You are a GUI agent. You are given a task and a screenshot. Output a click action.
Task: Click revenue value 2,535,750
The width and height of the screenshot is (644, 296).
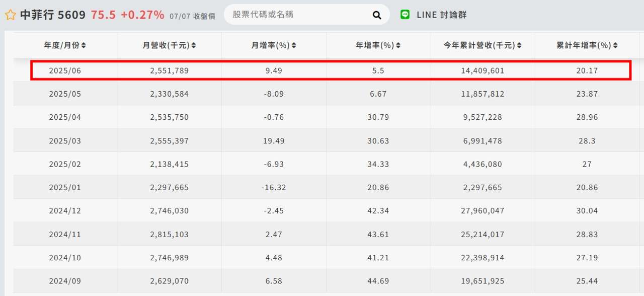[169, 117]
